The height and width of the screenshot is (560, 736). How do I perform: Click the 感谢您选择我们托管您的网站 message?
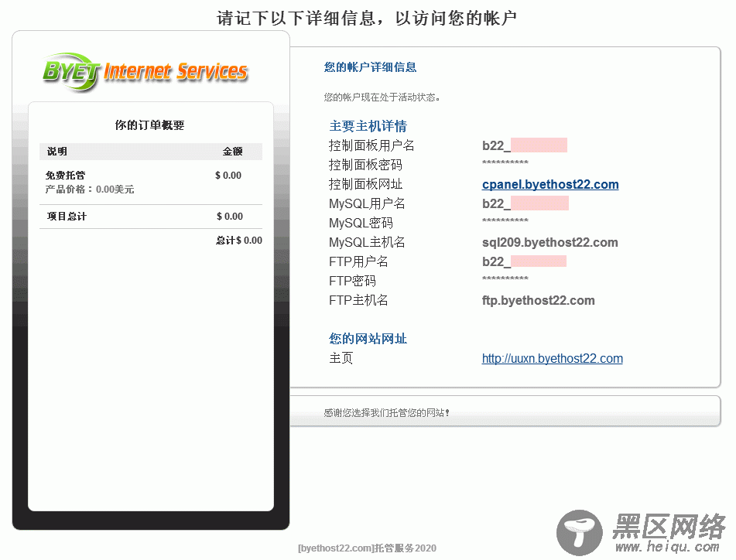click(x=386, y=413)
